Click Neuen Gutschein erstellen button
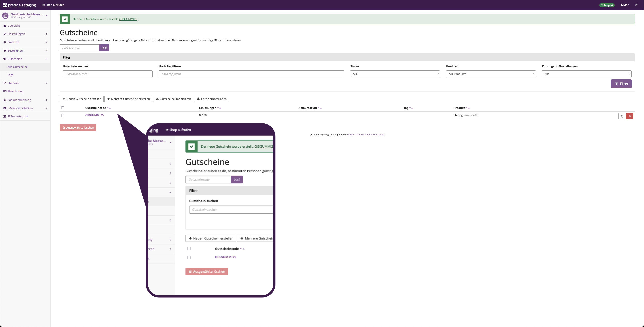Image resolution: width=644 pixels, height=327 pixels. (x=82, y=99)
